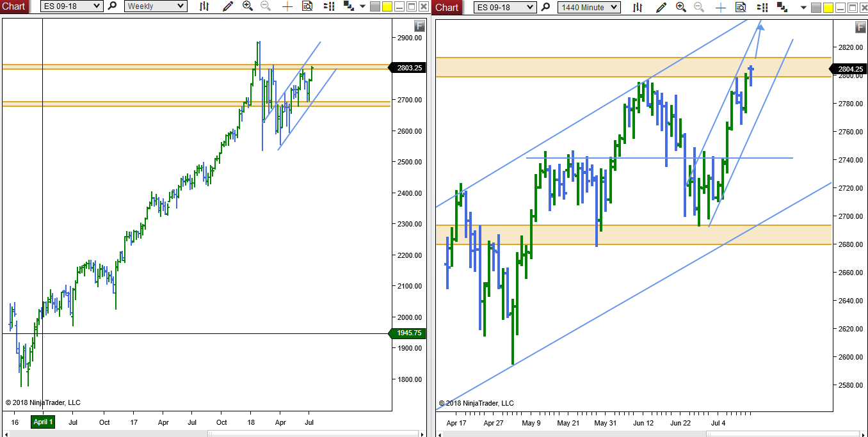
Task: Maximize the 1440 Minute chart window
Action: click(853, 8)
